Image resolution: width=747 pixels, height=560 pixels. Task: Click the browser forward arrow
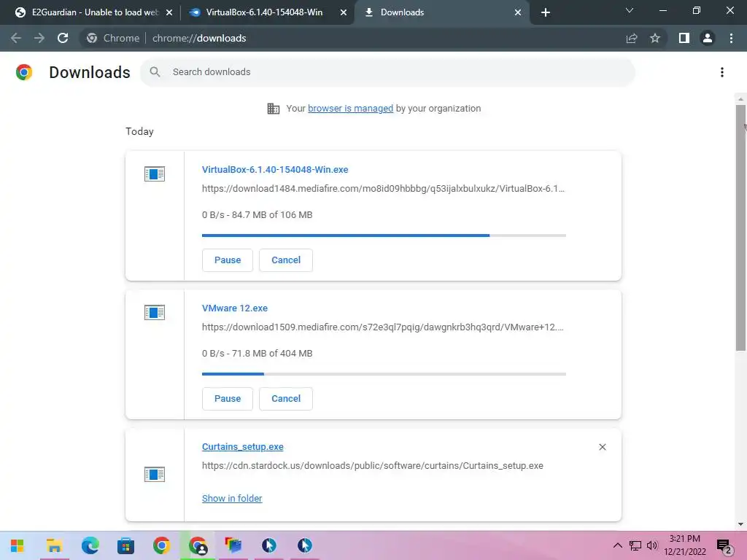point(39,38)
